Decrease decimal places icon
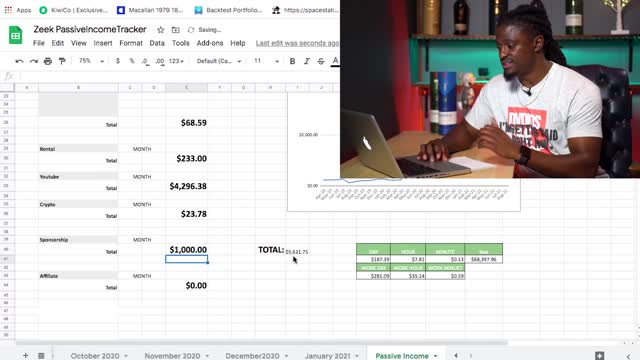This screenshot has height=360, width=640. pos(145,61)
